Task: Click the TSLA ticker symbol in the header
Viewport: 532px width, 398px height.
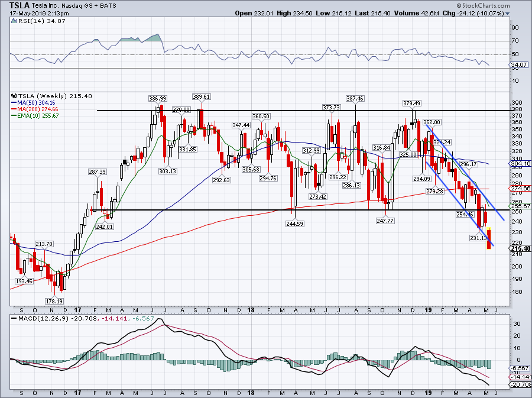Action: (20, 5)
